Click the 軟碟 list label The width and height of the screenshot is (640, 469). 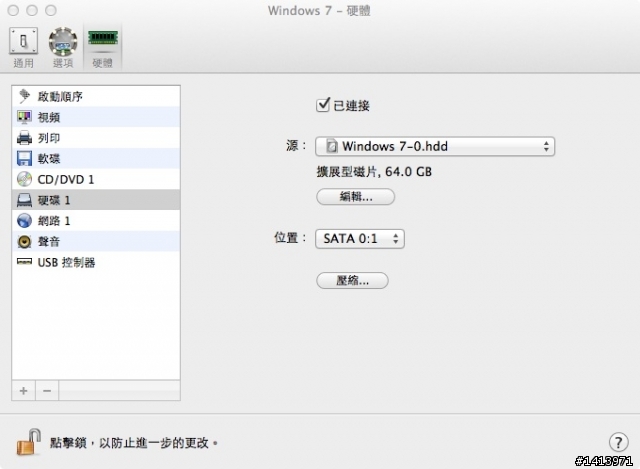(x=49, y=159)
